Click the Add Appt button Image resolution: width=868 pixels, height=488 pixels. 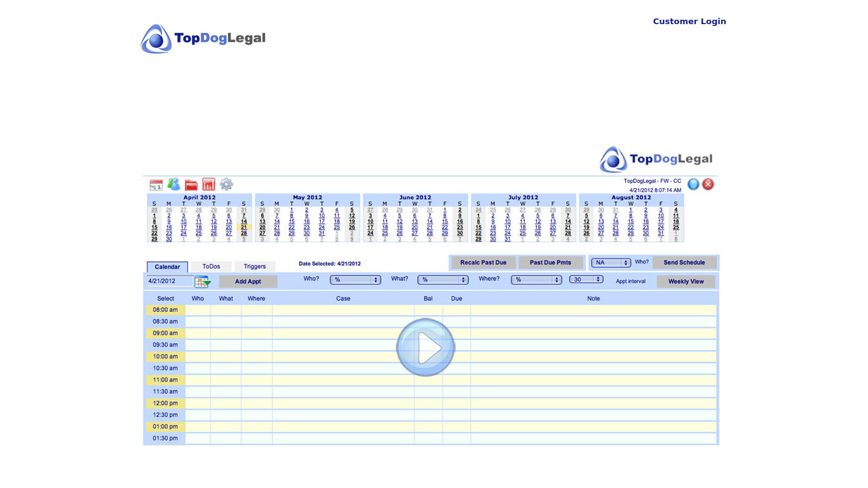click(248, 281)
